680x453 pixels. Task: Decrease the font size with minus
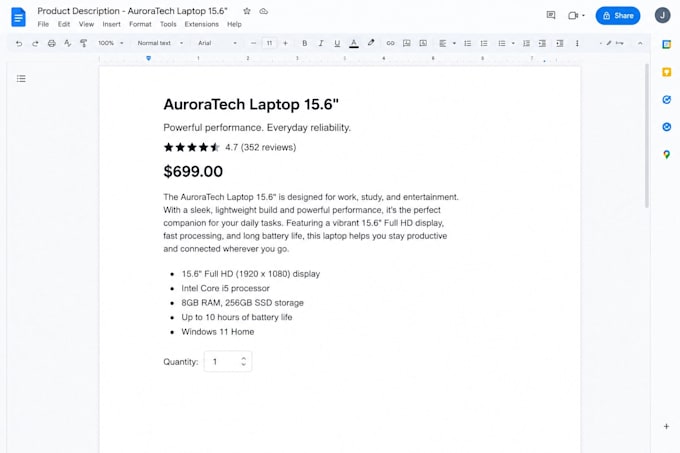click(253, 43)
